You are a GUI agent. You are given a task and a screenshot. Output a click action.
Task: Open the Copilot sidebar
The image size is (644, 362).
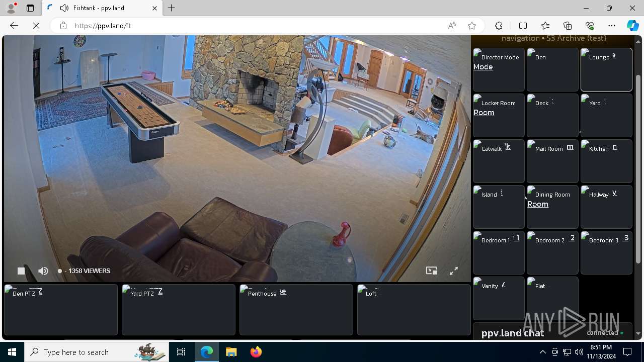(x=632, y=26)
